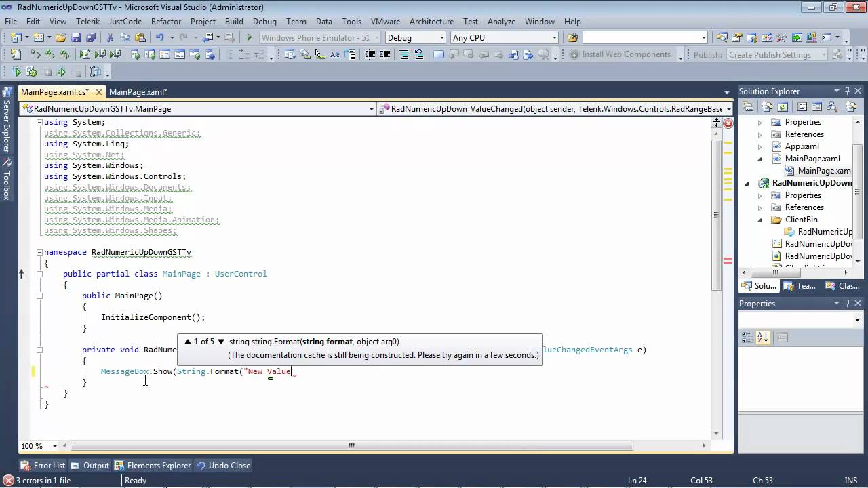Screen dimensions: 868x488
Task: Switch to the Class View panel tab
Action: [x=843, y=286]
